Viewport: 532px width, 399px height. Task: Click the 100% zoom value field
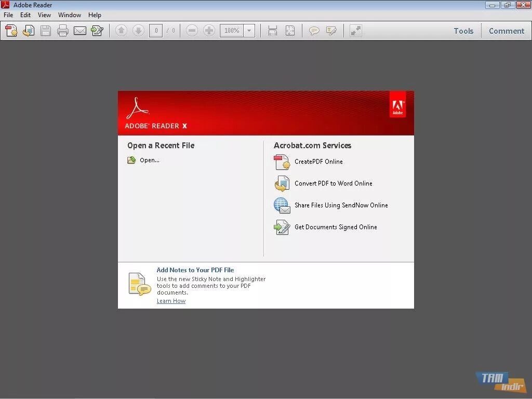(x=232, y=31)
